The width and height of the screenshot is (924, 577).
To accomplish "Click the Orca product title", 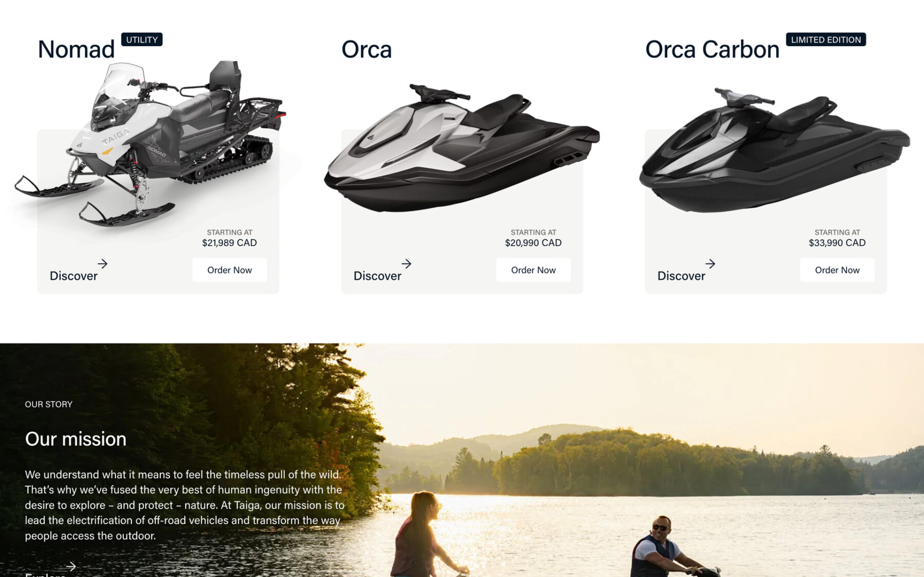I will [367, 50].
